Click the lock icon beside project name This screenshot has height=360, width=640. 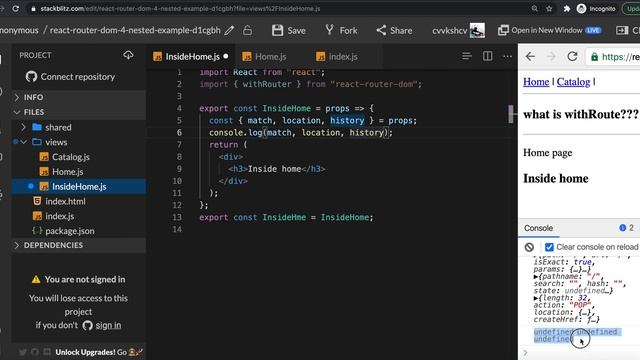[x=247, y=30]
